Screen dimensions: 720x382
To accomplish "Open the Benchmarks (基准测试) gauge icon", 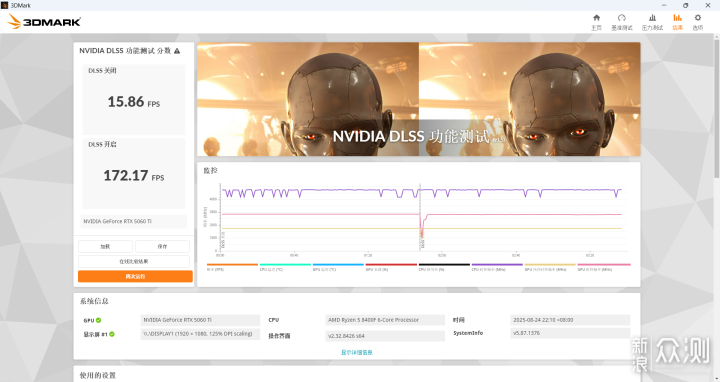I will point(622,22).
